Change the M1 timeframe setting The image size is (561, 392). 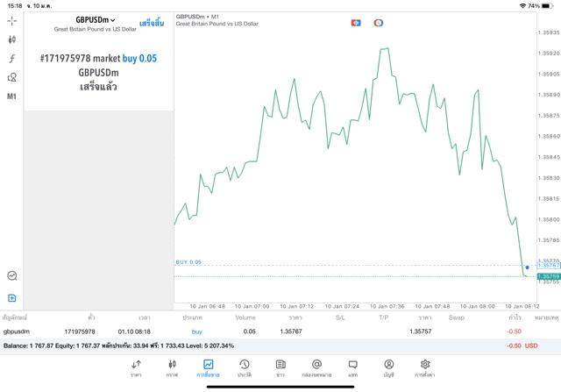12,96
